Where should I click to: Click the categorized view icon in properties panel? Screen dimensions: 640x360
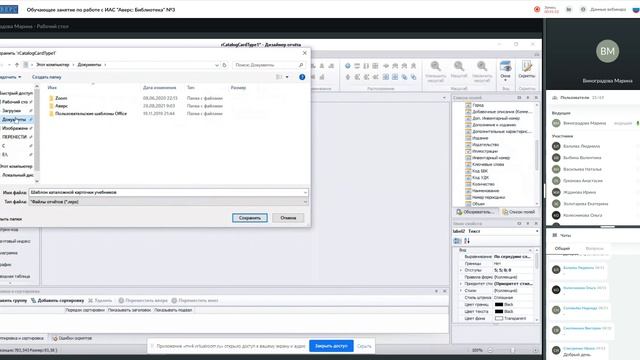(458, 241)
